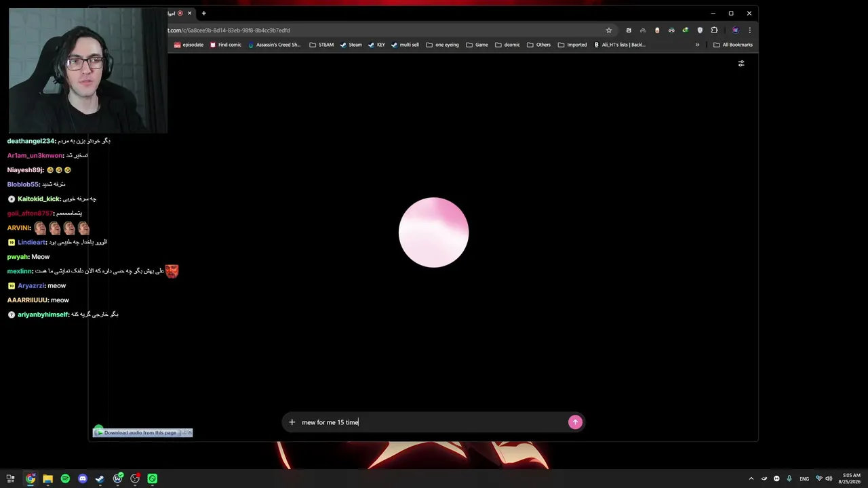Viewport: 868px width, 488px height.
Task: Switch input language via ENG indicator
Action: click(804, 479)
